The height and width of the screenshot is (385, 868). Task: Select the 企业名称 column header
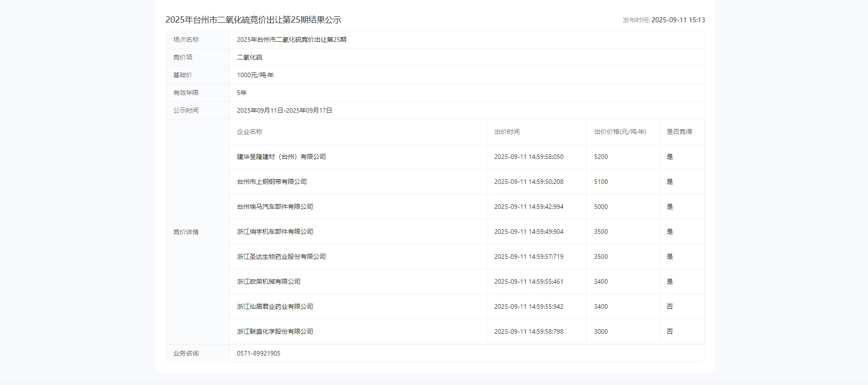pos(249,132)
